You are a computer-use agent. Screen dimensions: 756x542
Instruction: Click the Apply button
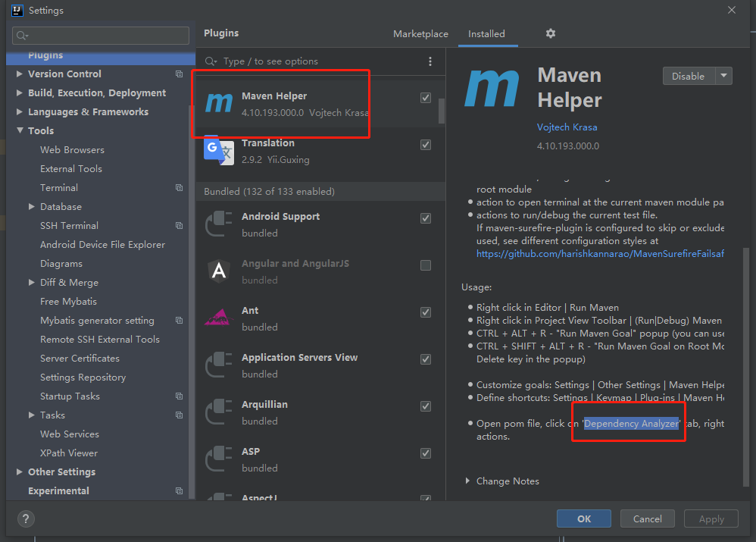click(x=711, y=519)
